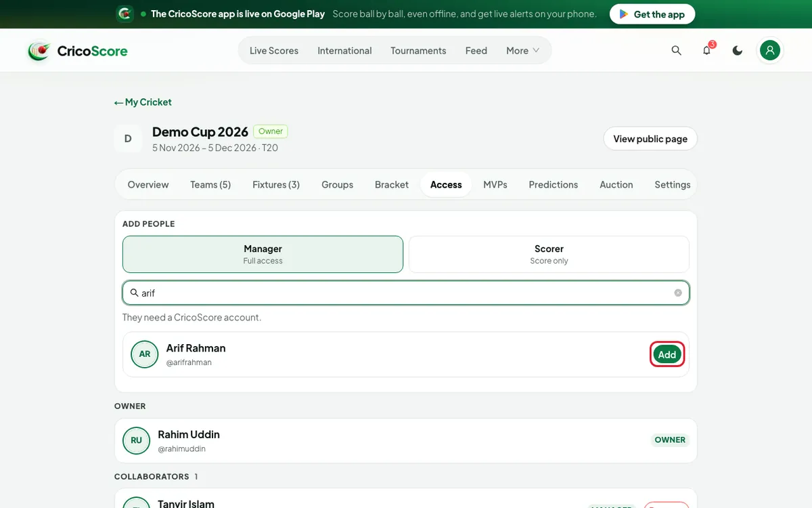Select the Manager Full access role
Screen dimensions: 812x508
pos(263,254)
